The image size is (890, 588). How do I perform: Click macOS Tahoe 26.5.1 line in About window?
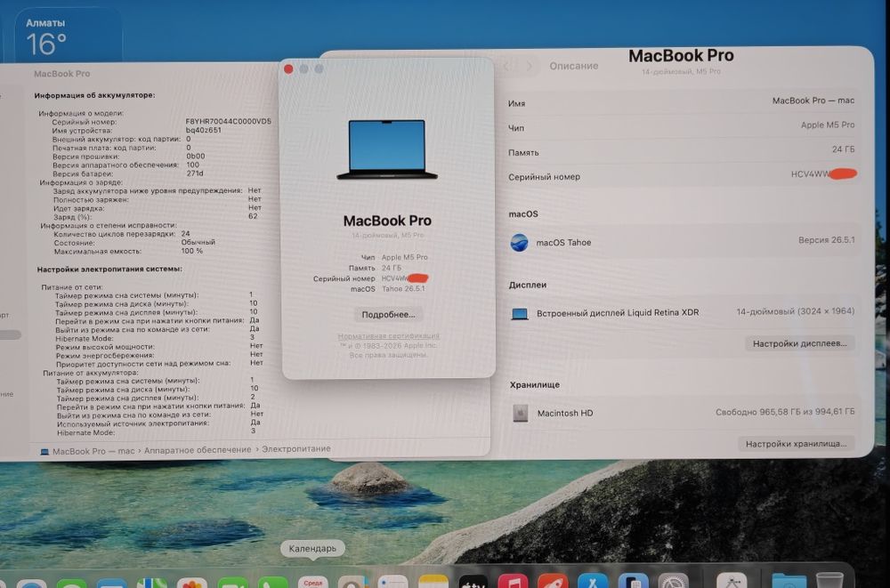pyautogui.click(x=387, y=289)
